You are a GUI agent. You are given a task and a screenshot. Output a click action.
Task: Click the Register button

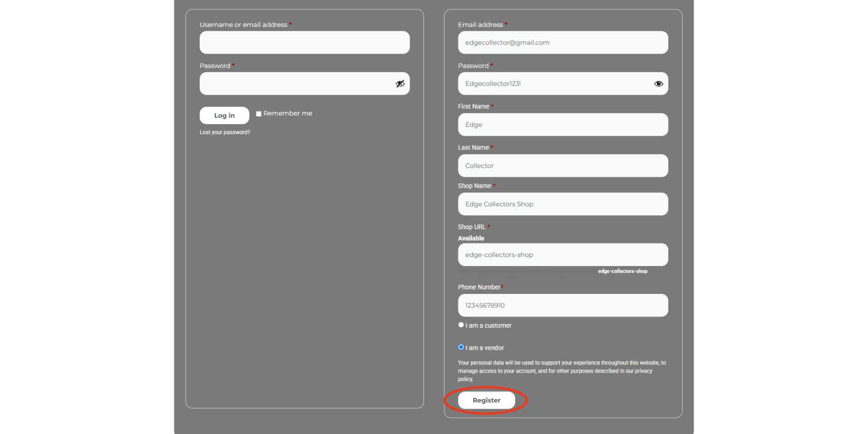(x=486, y=400)
